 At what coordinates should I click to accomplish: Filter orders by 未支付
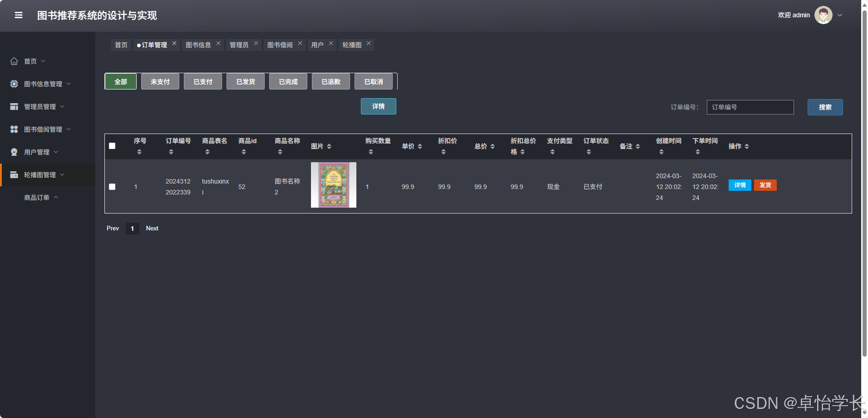160,81
